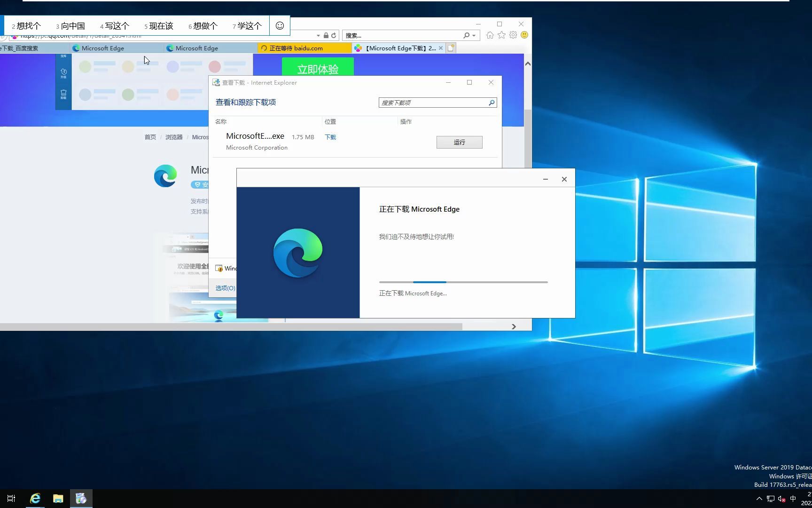The height and width of the screenshot is (508, 812).
Task: Click the IE page horizontal scrollbar thumb
Action: coord(231,326)
